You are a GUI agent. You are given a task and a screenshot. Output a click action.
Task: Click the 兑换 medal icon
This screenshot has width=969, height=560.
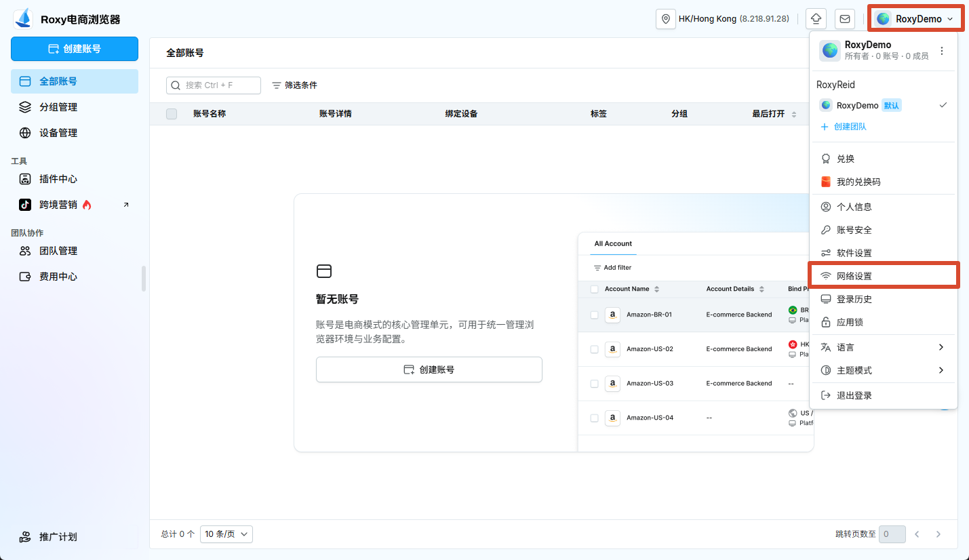pyautogui.click(x=826, y=159)
